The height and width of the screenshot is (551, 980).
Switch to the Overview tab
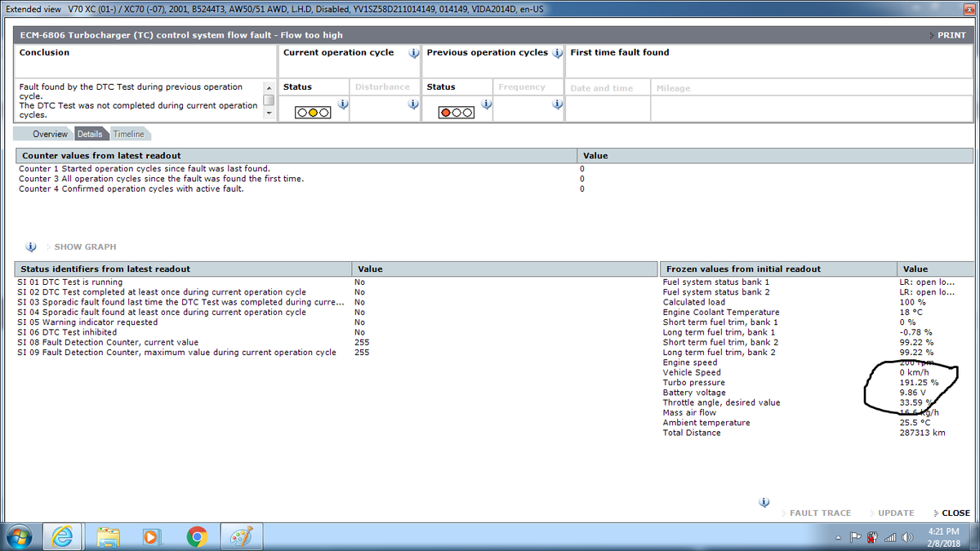pos(50,134)
